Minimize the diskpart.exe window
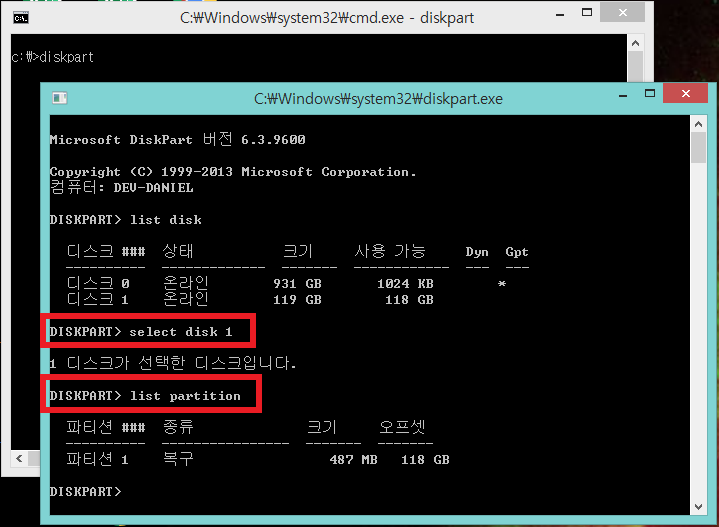Viewport: 719px width, 527px height. (x=623, y=95)
